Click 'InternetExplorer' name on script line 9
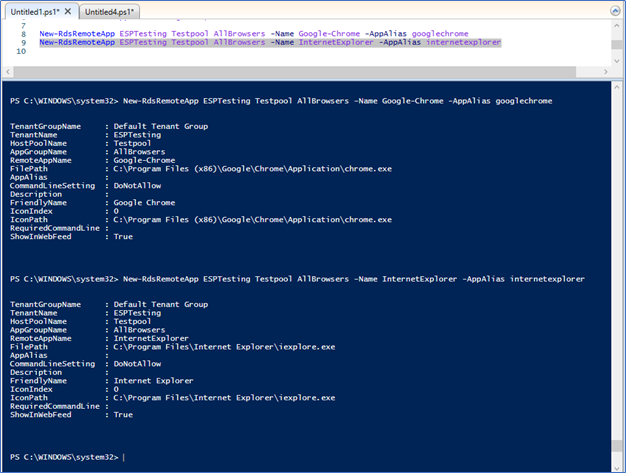The height and width of the screenshot is (473, 626). tap(336, 42)
